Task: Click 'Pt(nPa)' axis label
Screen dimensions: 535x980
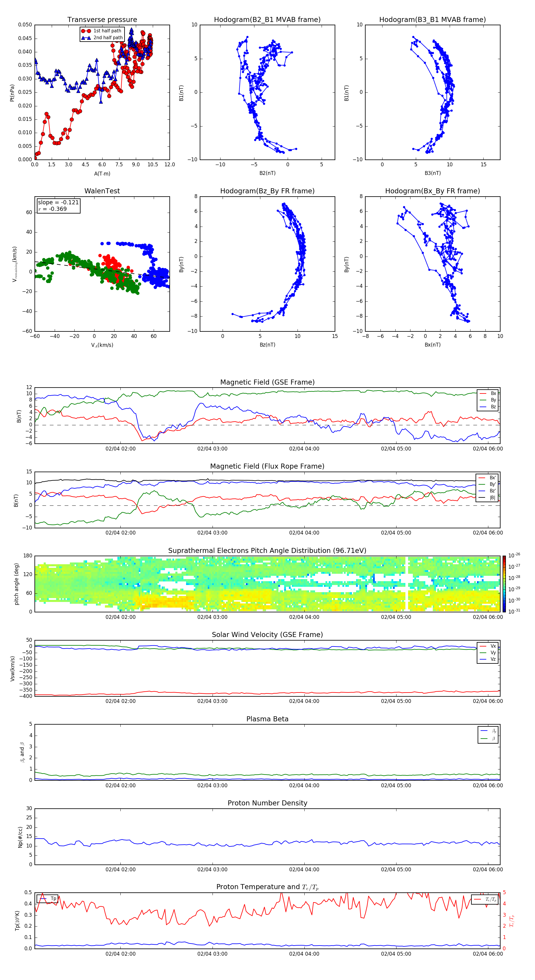Action: 12,92
